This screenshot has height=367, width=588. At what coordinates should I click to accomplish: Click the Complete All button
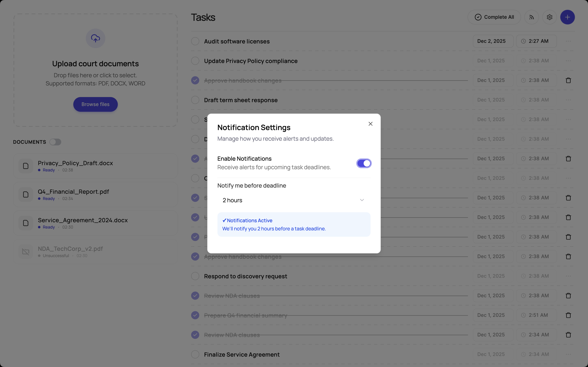pyautogui.click(x=494, y=17)
